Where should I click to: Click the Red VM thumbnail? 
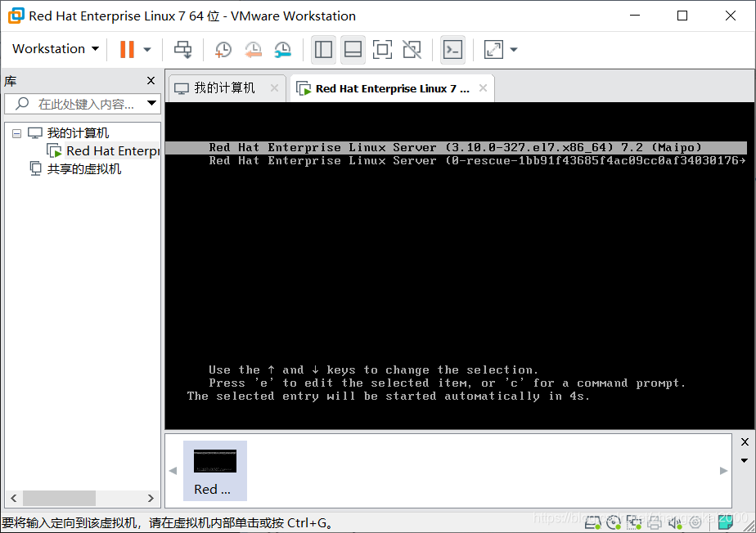pos(214,471)
